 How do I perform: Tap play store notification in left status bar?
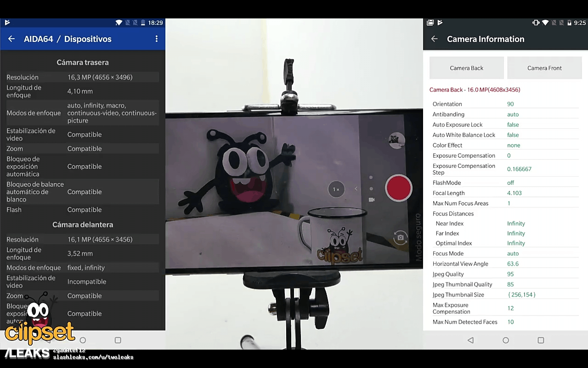click(x=7, y=23)
